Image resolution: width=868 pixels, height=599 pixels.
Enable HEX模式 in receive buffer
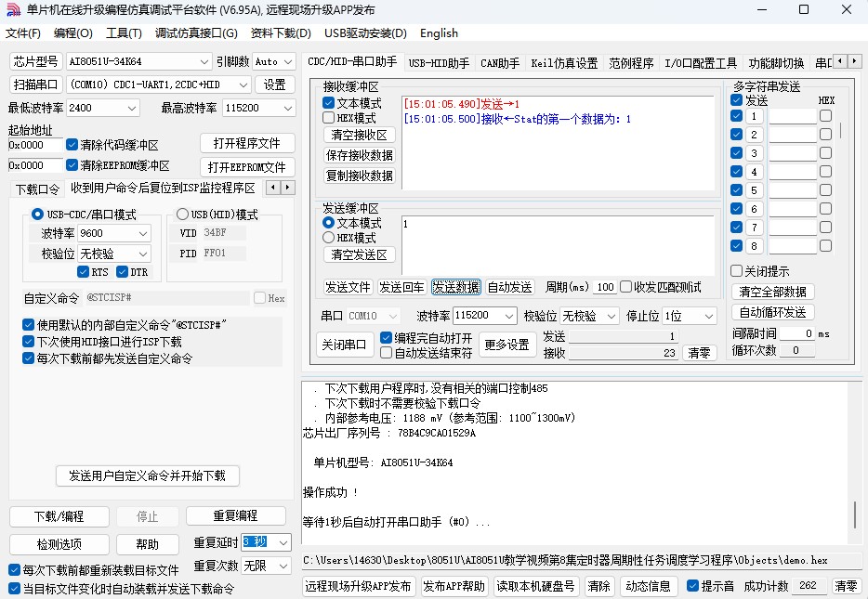click(328, 117)
